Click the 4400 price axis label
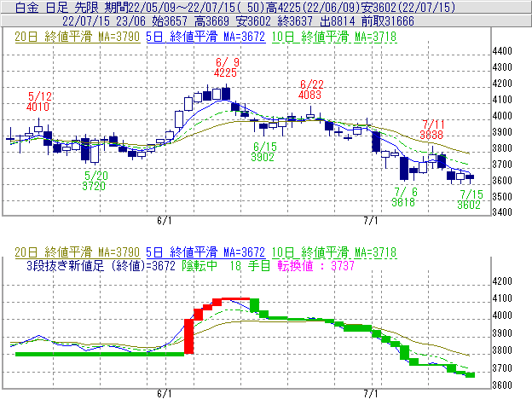Screen dimensions: 532x405 point(502,51)
